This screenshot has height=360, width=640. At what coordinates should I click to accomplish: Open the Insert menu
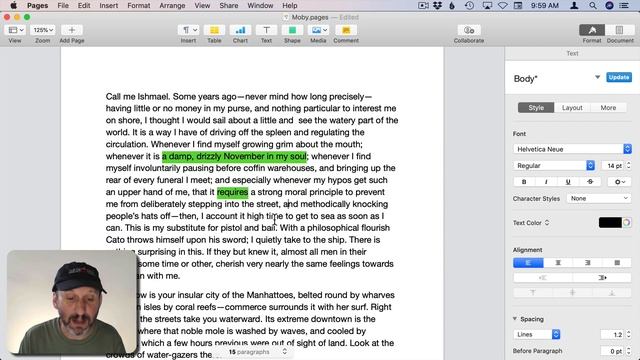coord(109,5)
